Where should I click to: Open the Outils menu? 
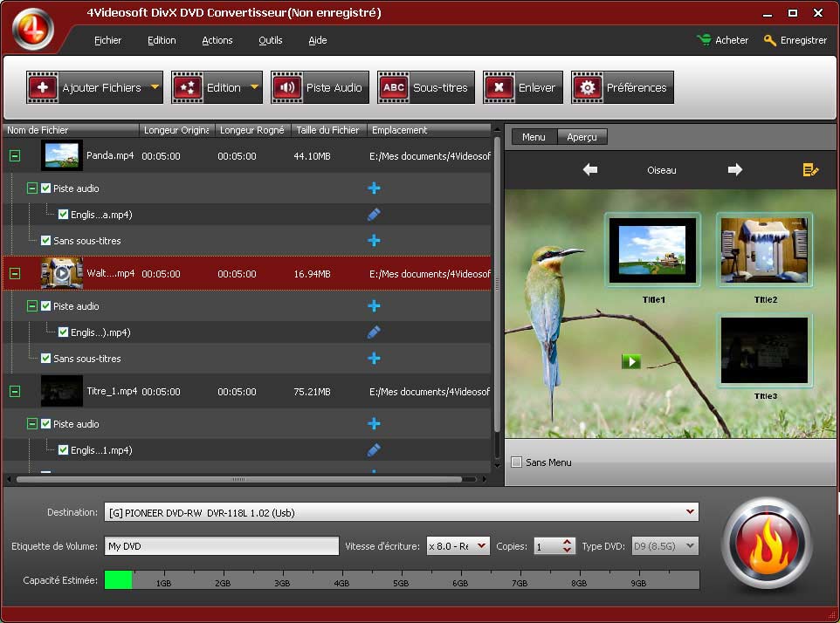270,40
